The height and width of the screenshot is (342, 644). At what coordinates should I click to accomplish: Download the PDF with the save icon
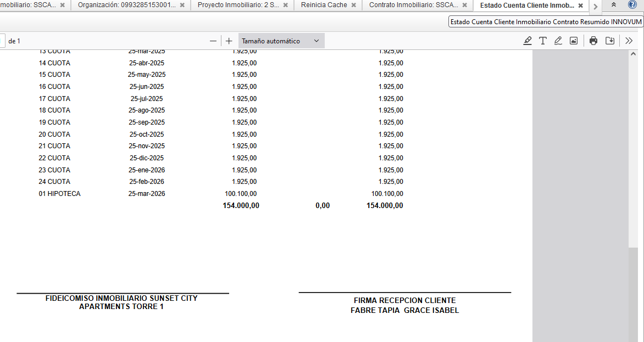(610, 41)
